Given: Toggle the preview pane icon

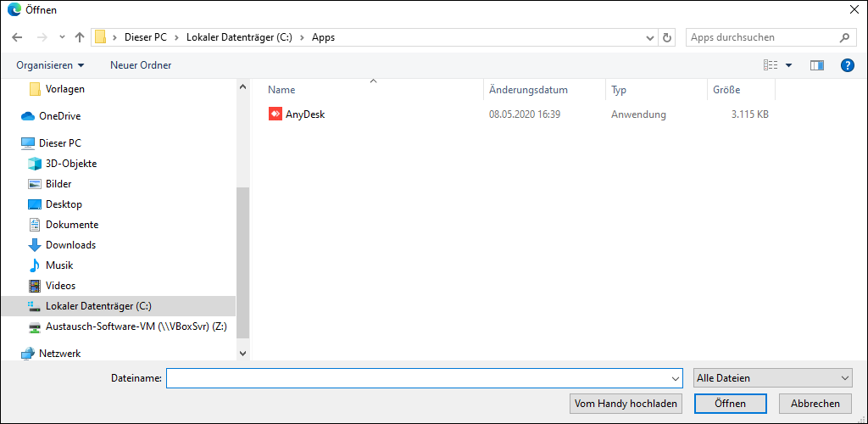Looking at the screenshot, I should tap(817, 65).
